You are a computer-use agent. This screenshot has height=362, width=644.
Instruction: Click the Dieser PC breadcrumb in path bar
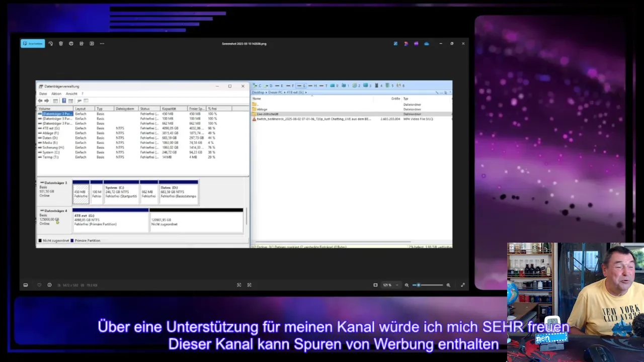pyautogui.click(x=276, y=93)
